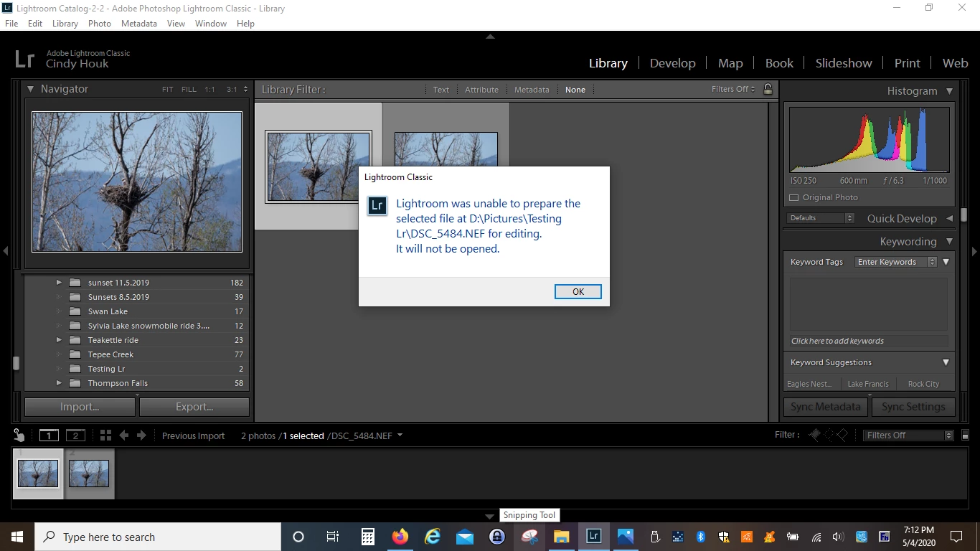Click the folders panel scrollbar thumb
980x551 pixels.
pyautogui.click(x=16, y=363)
